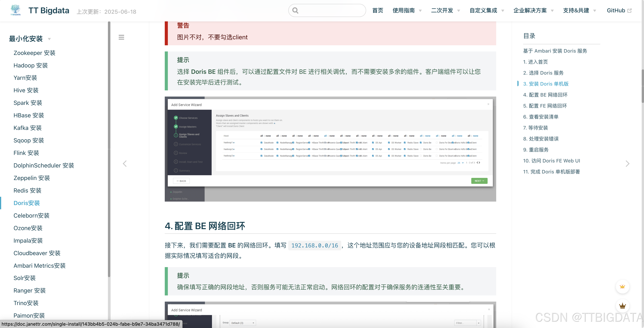
Task: Open the Kafka 安装 sidebar link
Action: point(28,128)
